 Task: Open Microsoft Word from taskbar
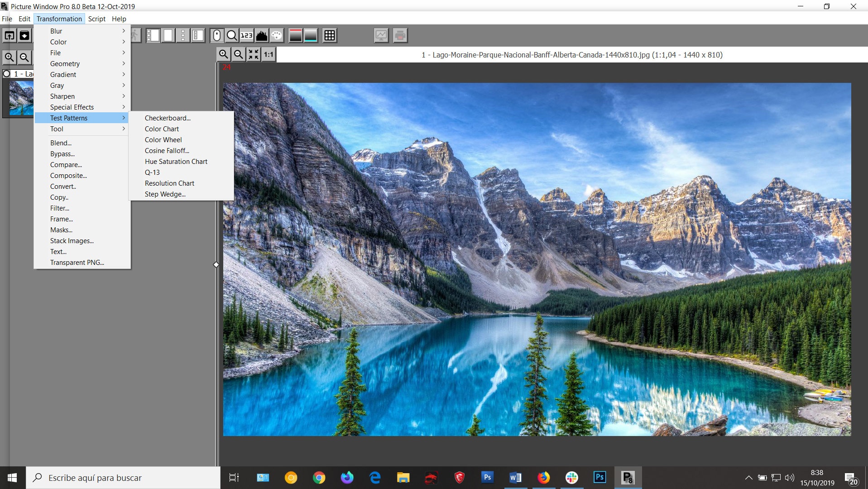click(x=515, y=478)
